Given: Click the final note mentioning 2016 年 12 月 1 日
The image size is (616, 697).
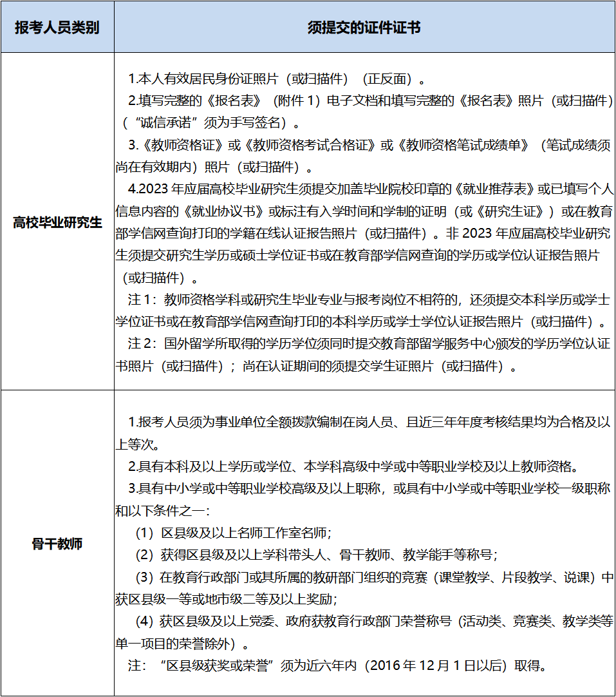Looking at the screenshot, I should pos(338,665).
